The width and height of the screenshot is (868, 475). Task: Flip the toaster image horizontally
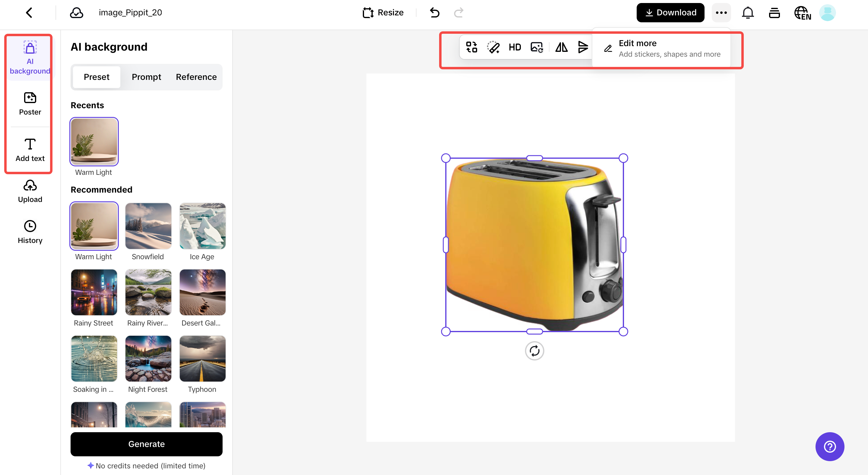[x=561, y=47]
